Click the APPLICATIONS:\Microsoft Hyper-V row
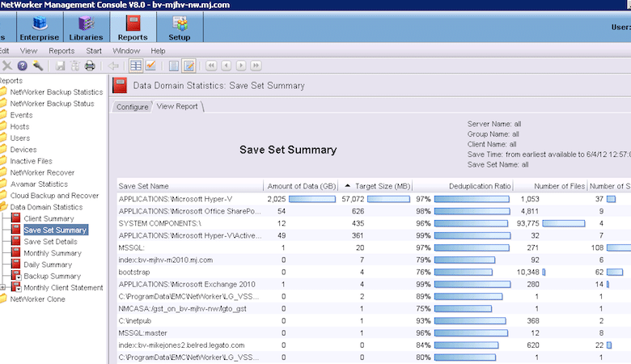 [x=375, y=199]
